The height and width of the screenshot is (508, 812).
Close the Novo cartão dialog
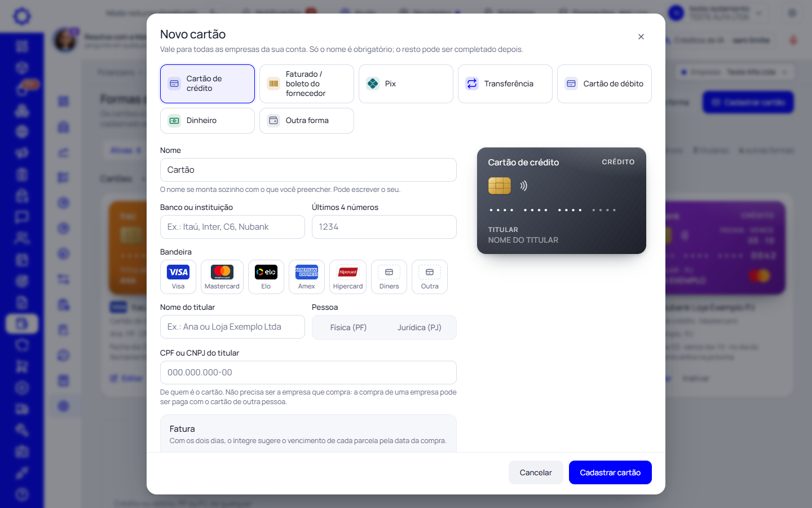[641, 37]
